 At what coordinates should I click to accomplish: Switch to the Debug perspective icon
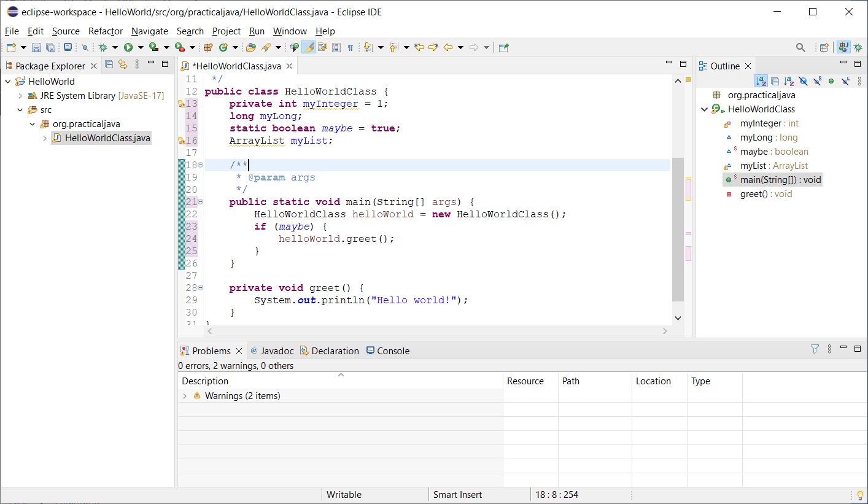[858, 47]
